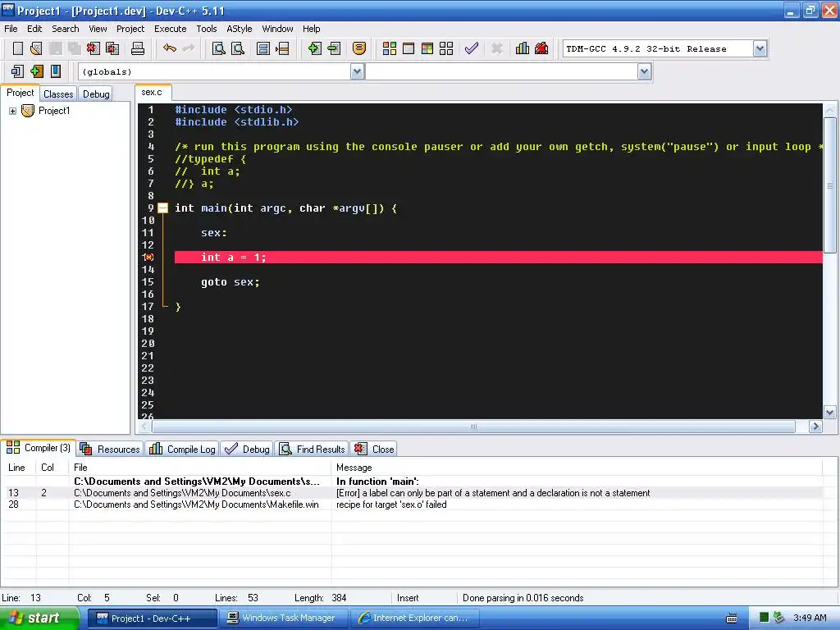Viewport: 840px width, 630px height.
Task: Click the Close tab in the bottom panel
Action: 374,449
